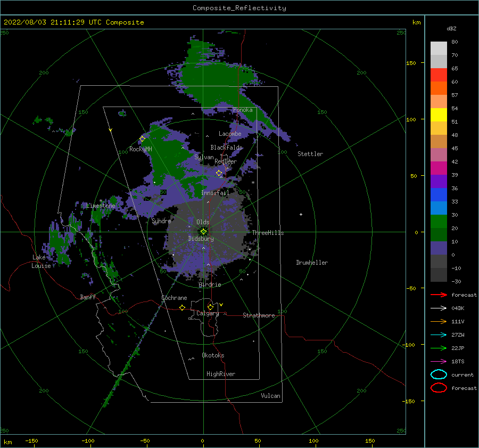Click the 2022/08/03 21:11:29 UTC timestamp
Viewport: 479px width, 448px height.
53,22
